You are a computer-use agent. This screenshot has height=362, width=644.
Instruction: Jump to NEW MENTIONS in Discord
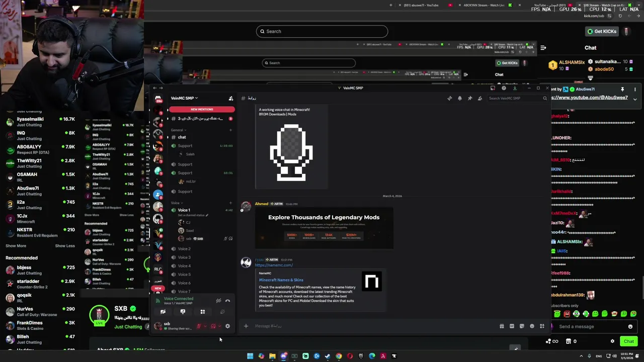click(x=201, y=109)
